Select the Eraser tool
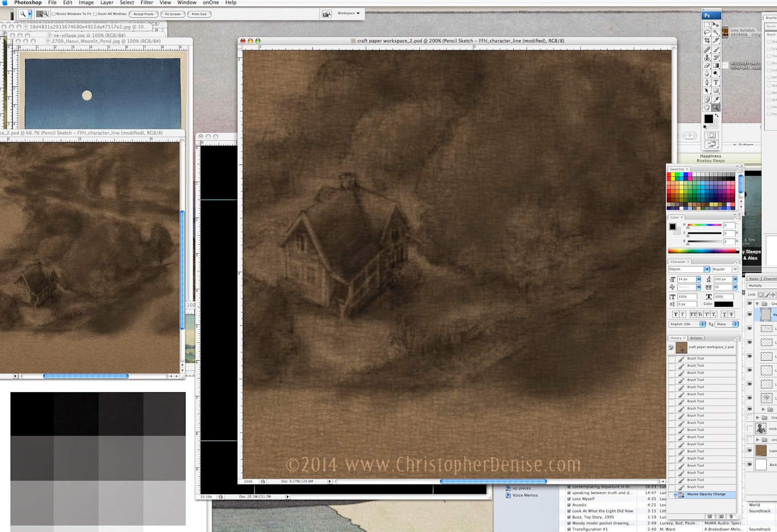Image resolution: width=777 pixels, height=532 pixels. (707, 66)
